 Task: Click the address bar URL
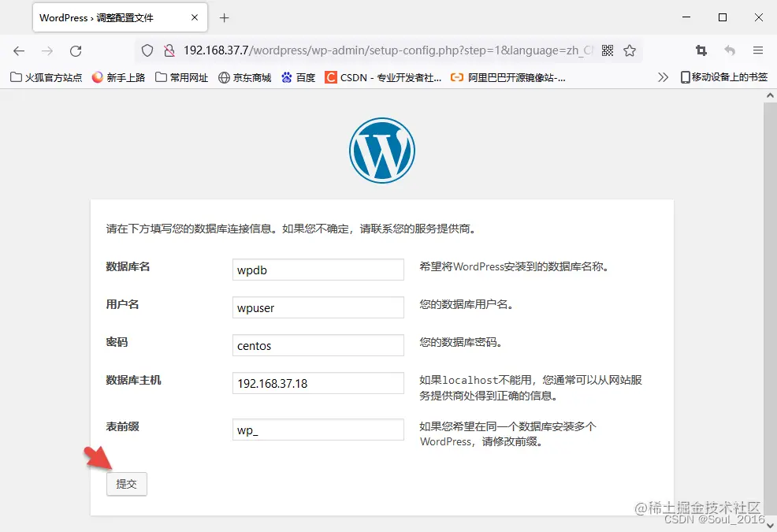click(388, 50)
